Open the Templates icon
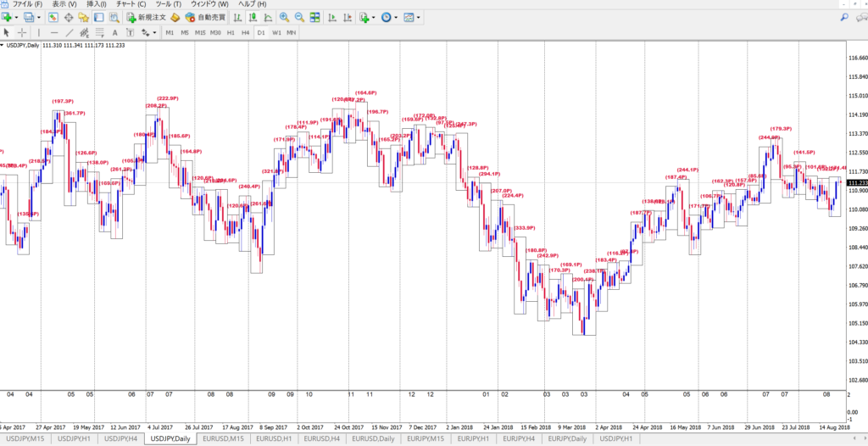 point(409,17)
